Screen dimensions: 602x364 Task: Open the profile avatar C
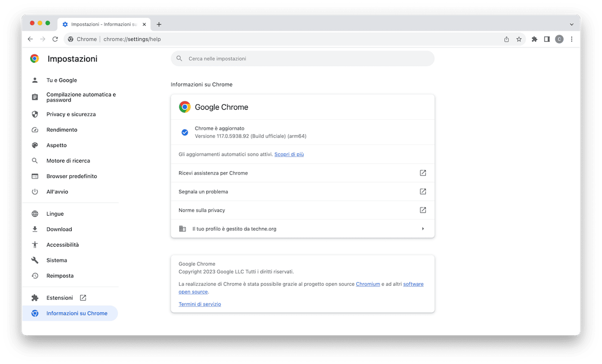point(559,39)
